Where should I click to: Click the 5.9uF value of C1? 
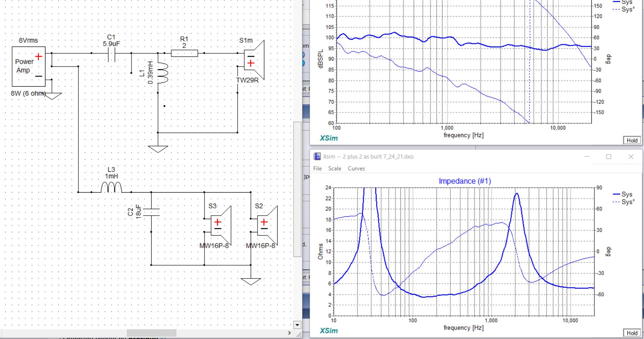tap(111, 44)
